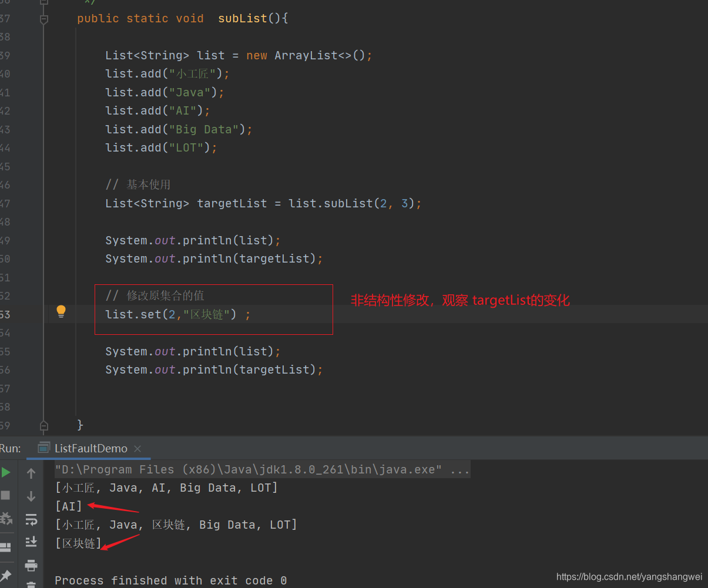Click the list.add("LOT") line

pyautogui.click(x=162, y=147)
